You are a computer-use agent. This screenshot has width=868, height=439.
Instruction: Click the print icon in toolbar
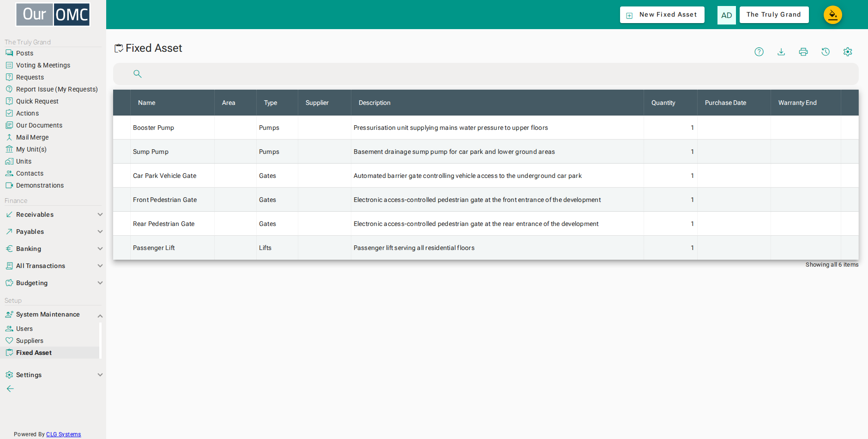coord(803,52)
